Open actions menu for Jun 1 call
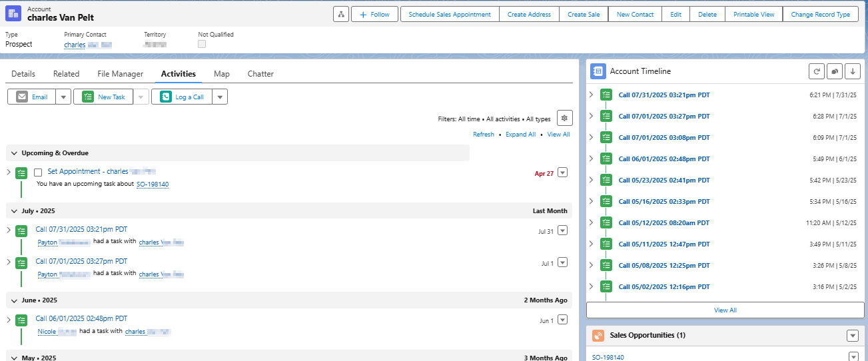 [562, 320]
